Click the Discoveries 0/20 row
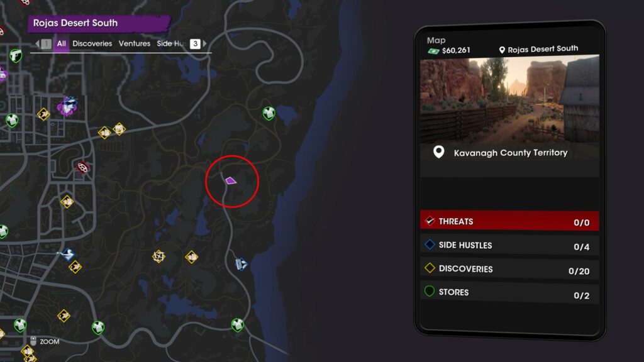The image size is (644, 362). coord(509,269)
